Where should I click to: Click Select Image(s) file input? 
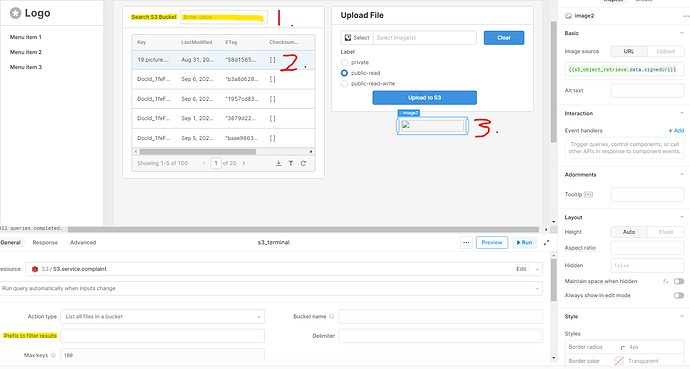click(x=425, y=38)
